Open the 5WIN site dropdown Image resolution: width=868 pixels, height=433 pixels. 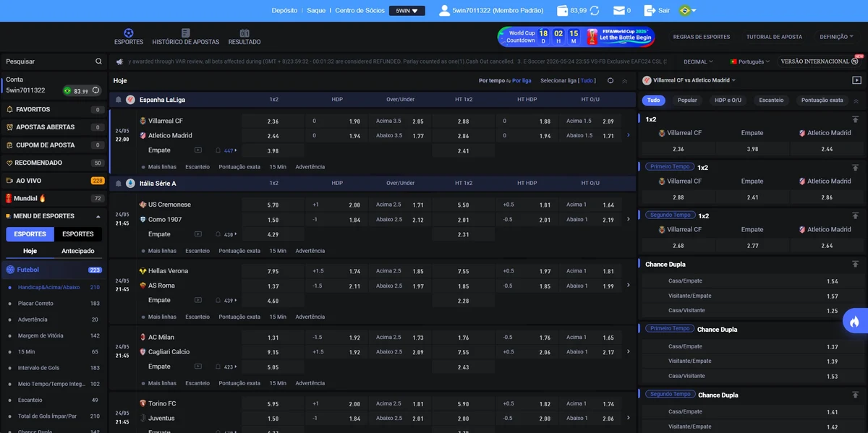point(407,11)
